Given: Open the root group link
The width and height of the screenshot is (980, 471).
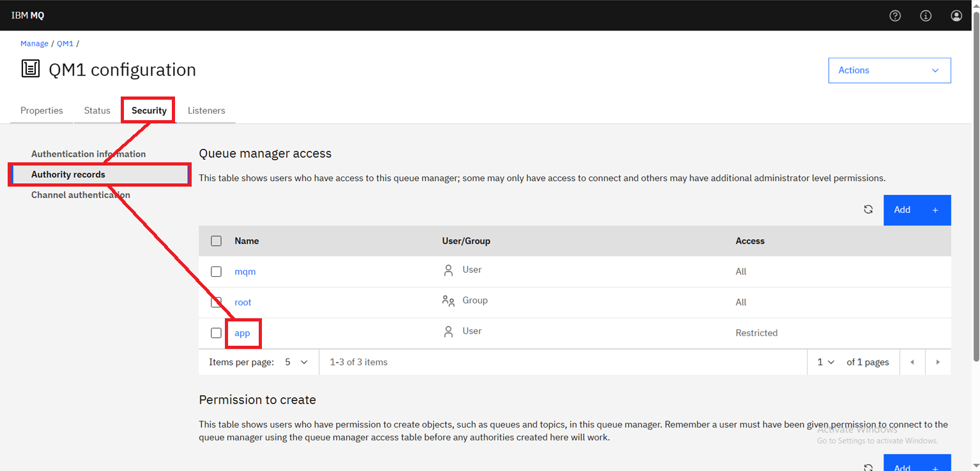Looking at the screenshot, I should coord(243,302).
